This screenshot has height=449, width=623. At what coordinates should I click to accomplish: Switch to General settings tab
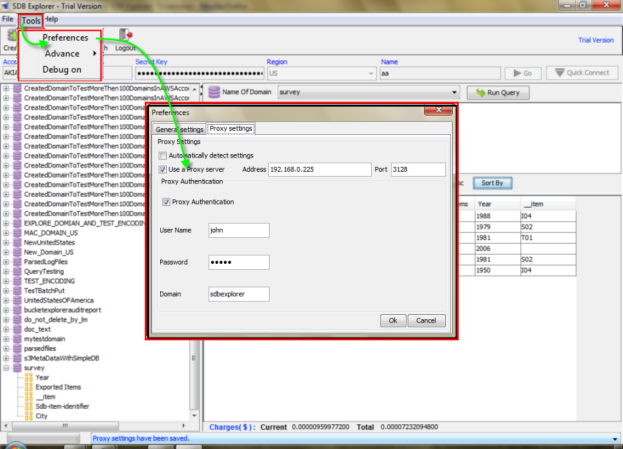(179, 129)
